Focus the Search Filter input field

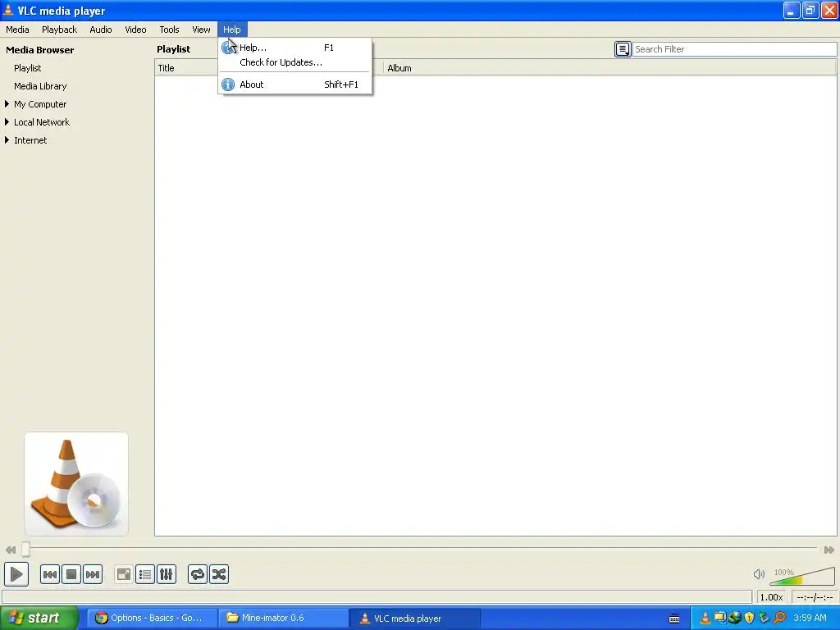[x=734, y=49]
